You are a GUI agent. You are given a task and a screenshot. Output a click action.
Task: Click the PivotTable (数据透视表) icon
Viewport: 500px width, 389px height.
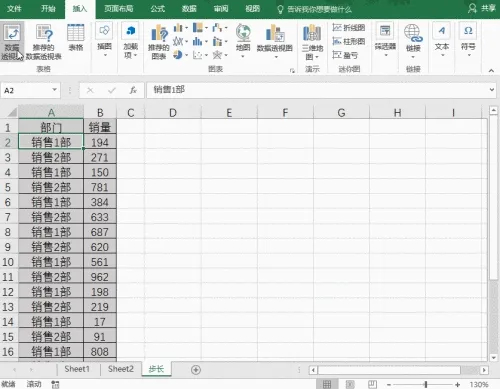point(12,33)
